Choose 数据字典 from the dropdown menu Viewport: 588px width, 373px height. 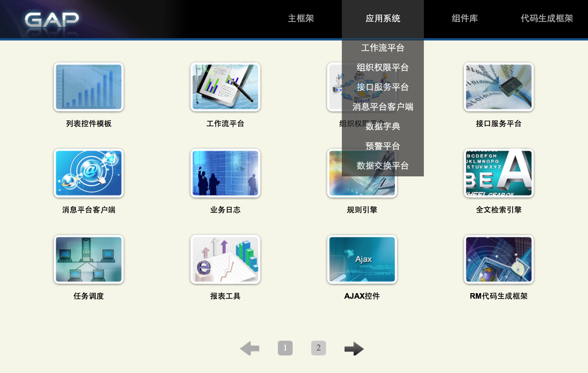point(383,127)
